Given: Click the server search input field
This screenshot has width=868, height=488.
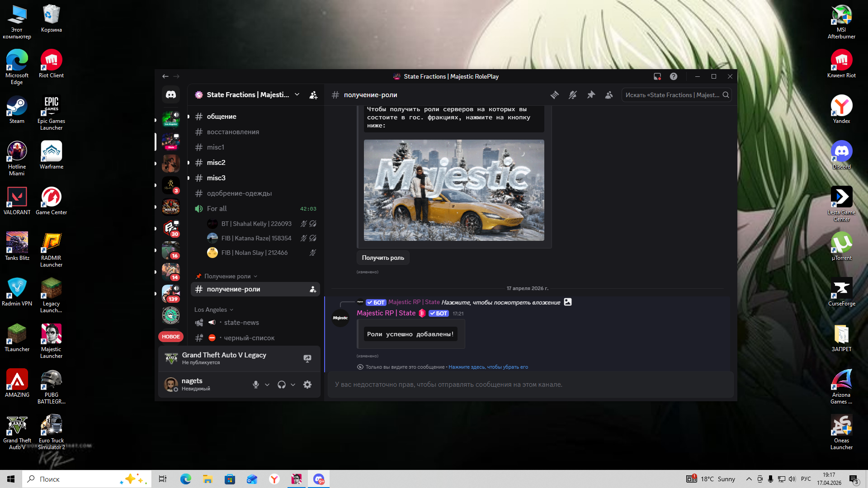Looking at the screenshot, I should pyautogui.click(x=672, y=95).
